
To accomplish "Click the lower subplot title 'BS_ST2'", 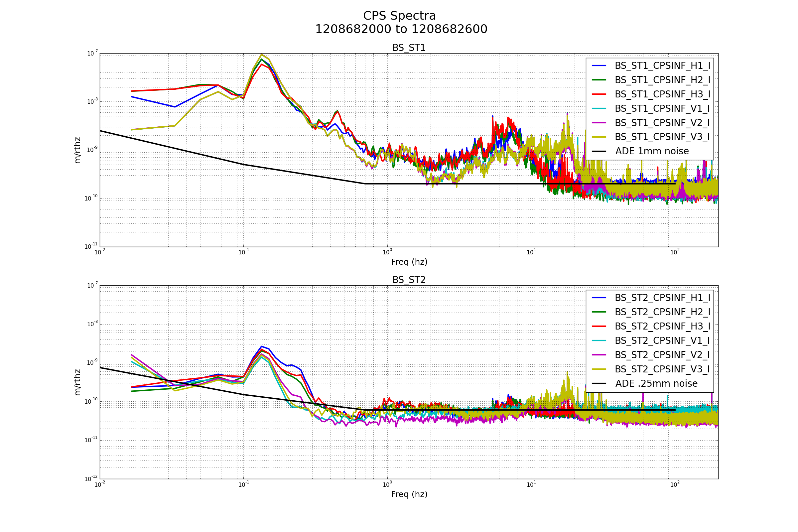I will coord(409,280).
